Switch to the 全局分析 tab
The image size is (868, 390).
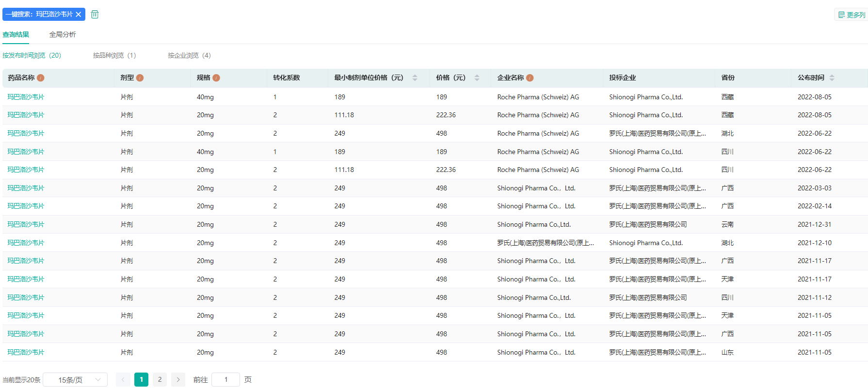63,34
